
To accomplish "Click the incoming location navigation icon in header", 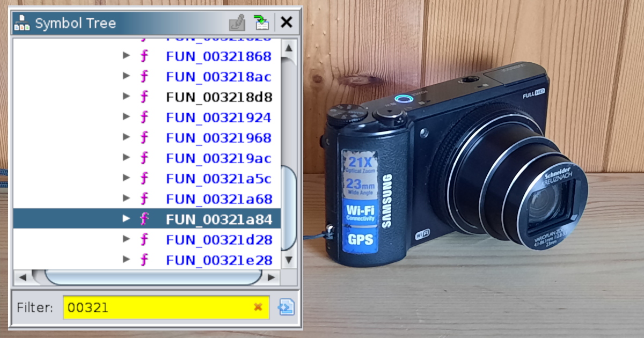I will click(x=262, y=23).
